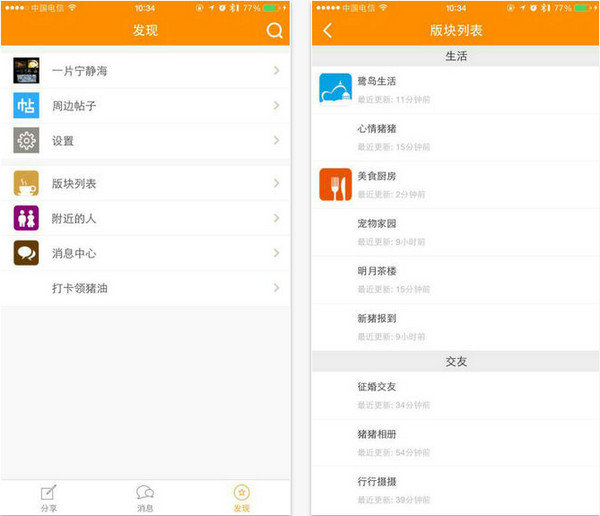Tap the back arrow in 版块列表 header

(x=328, y=31)
